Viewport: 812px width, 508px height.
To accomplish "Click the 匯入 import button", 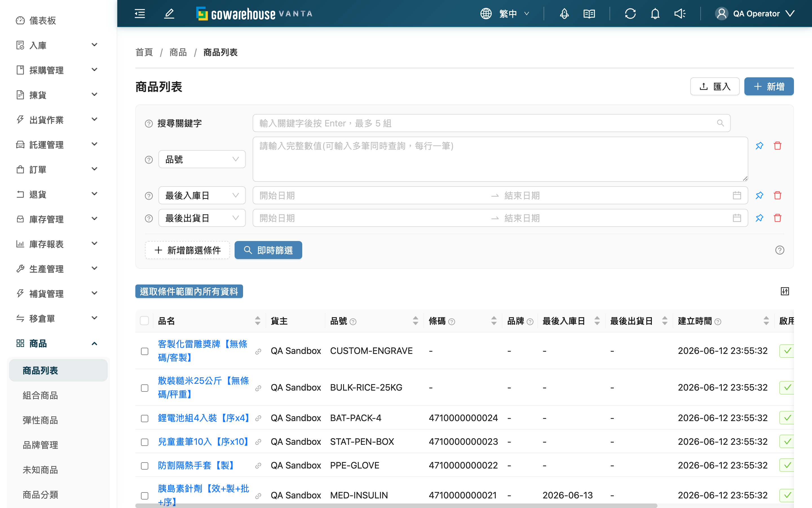I will click(x=715, y=86).
